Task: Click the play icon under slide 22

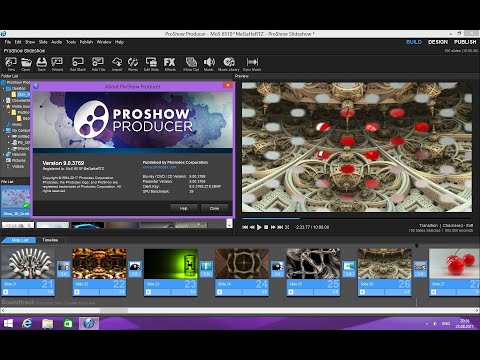Action: click(x=77, y=292)
